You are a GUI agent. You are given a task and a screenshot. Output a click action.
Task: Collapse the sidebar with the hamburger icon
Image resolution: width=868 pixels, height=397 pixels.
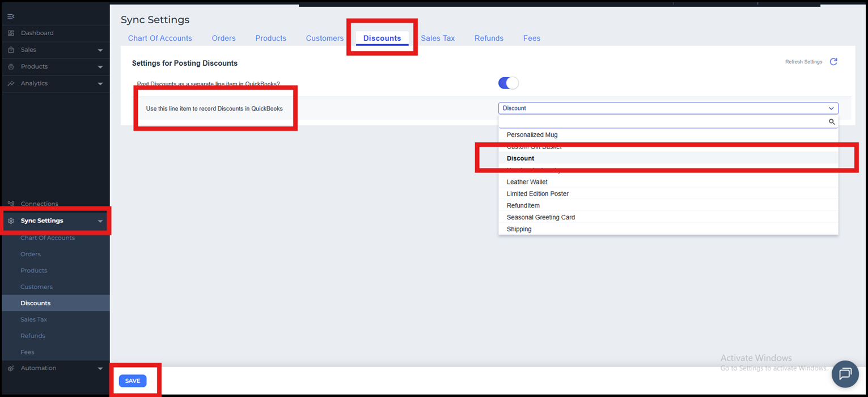[x=11, y=16]
